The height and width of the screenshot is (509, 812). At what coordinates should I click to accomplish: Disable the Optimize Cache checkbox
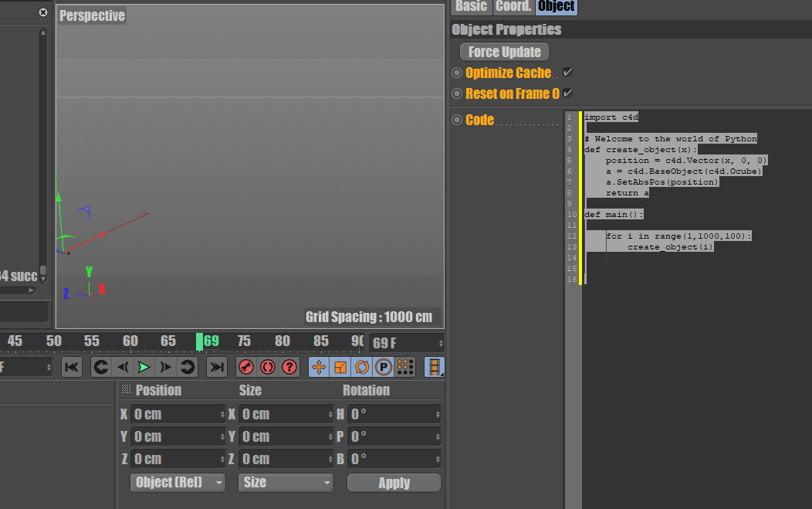(x=567, y=73)
